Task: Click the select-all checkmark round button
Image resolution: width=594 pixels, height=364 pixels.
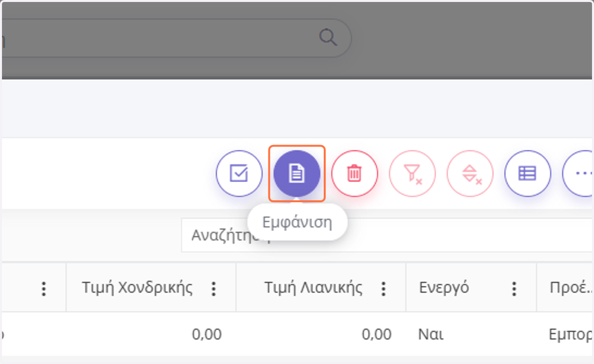Action: (239, 174)
